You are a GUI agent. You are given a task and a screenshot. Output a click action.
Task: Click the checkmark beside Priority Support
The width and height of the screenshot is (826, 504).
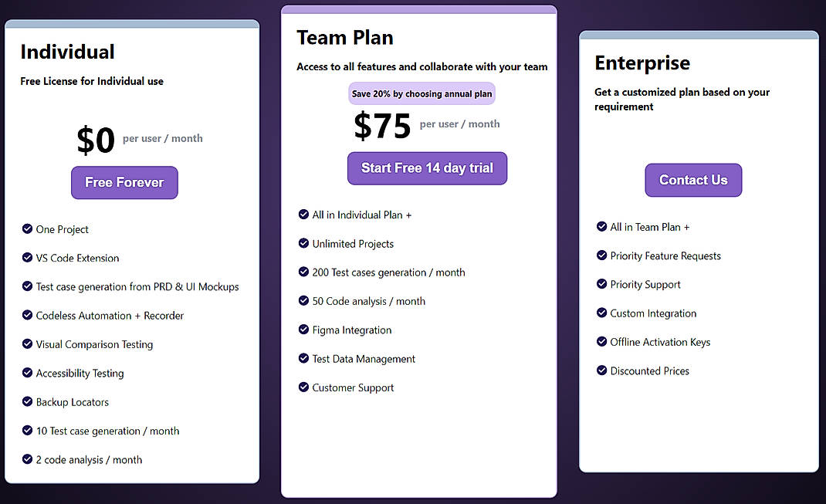[601, 284]
